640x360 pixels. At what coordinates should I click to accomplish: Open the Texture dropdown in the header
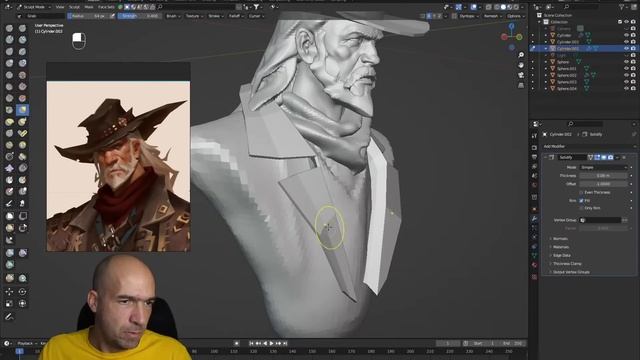point(193,16)
